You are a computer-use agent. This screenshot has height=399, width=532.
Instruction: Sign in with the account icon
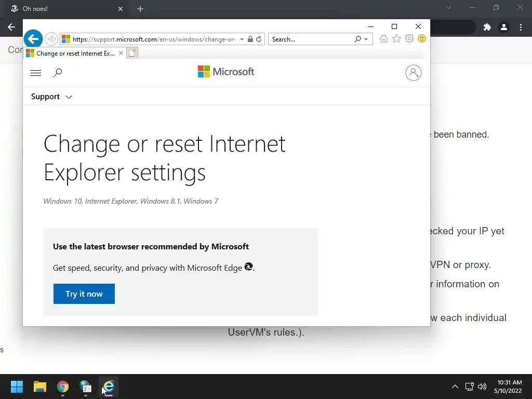(x=413, y=73)
